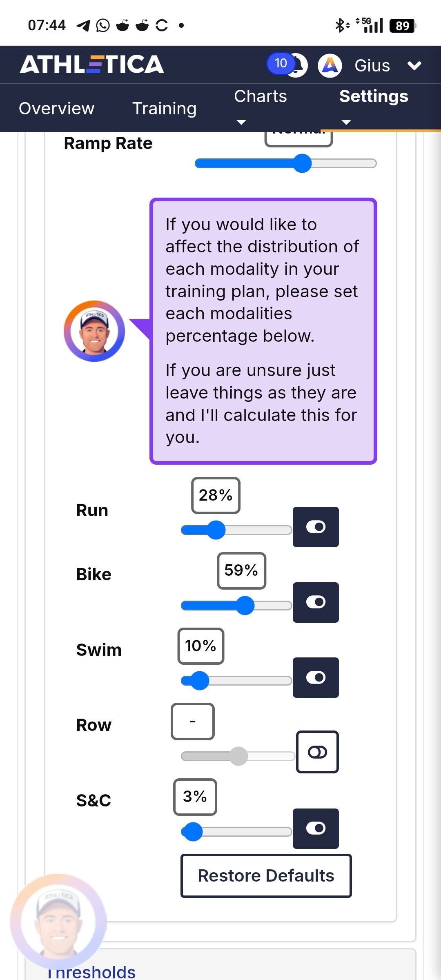Expand the Charts menu arrow
This screenshot has width=441, height=980.
[x=241, y=122]
